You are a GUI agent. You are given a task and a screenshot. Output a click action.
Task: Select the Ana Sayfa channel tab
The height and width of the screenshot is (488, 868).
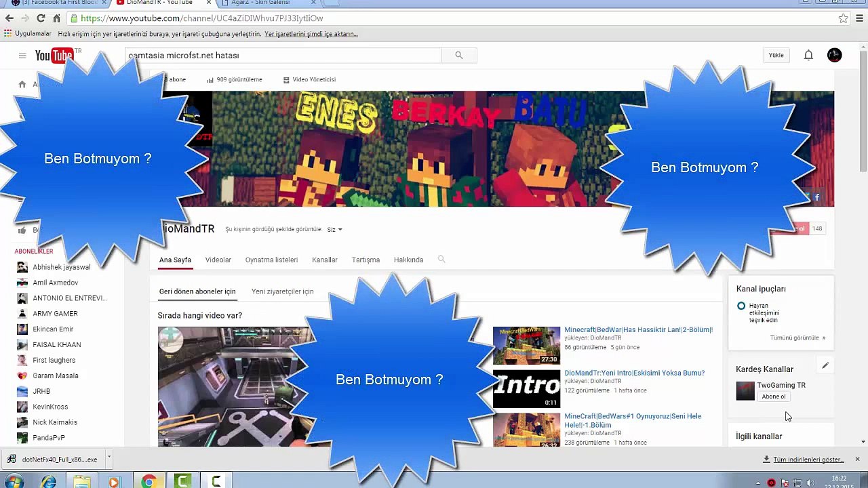tap(175, 260)
